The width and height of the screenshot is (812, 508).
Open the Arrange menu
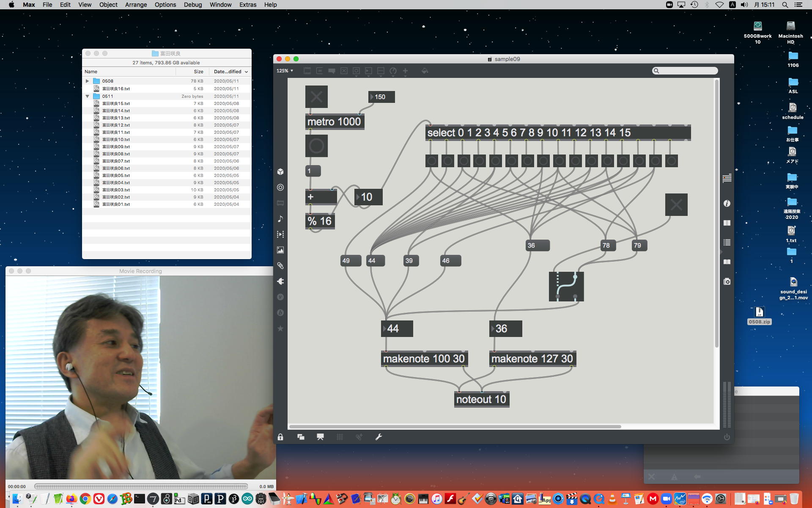pyautogui.click(x=136, y=5)
